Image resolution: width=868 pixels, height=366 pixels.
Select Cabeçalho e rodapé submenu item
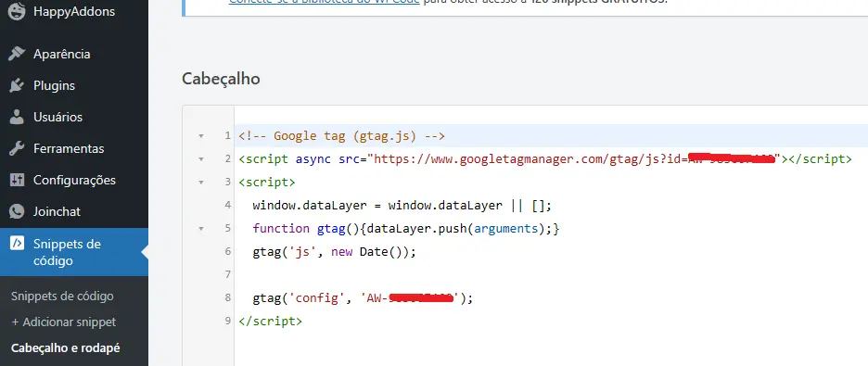65,348
